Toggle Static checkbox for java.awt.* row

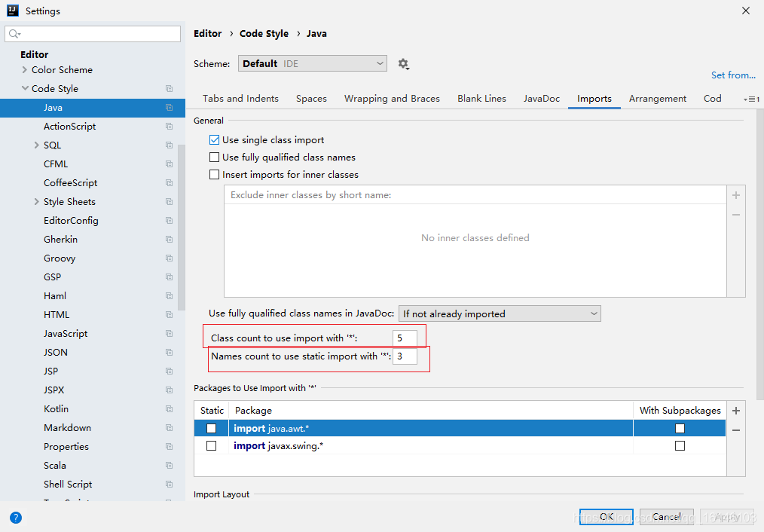point(212,428)
